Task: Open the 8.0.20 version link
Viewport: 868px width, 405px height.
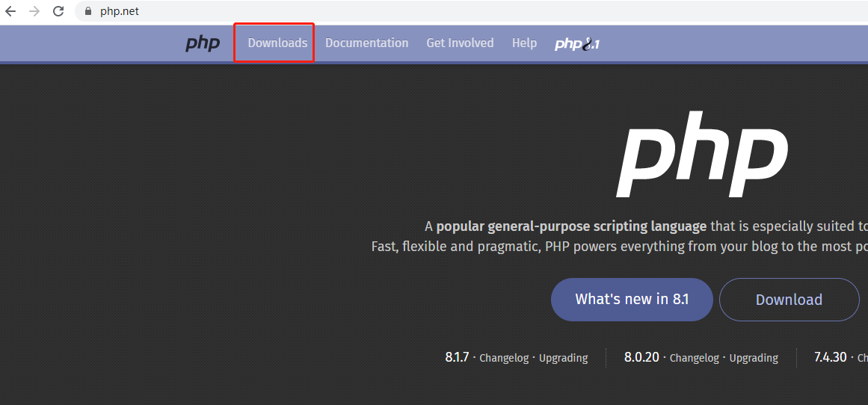Action: tap(641, 357)
